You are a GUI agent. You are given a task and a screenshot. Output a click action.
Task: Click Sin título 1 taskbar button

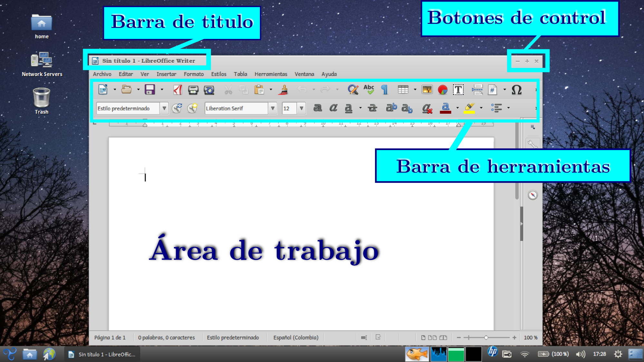pos(102,354)
